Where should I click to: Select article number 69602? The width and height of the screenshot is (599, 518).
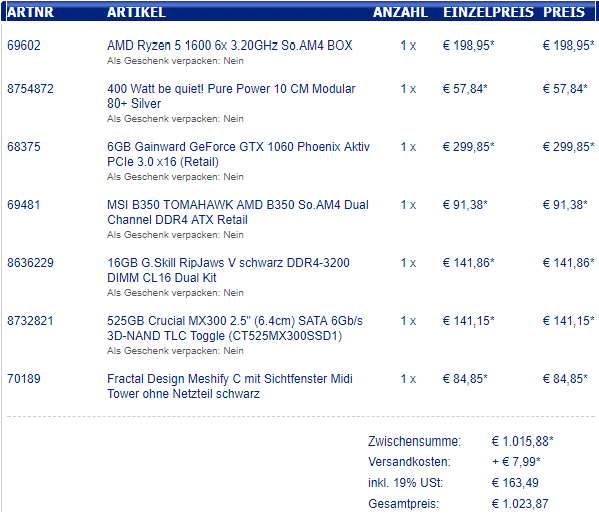click(24, 45)
